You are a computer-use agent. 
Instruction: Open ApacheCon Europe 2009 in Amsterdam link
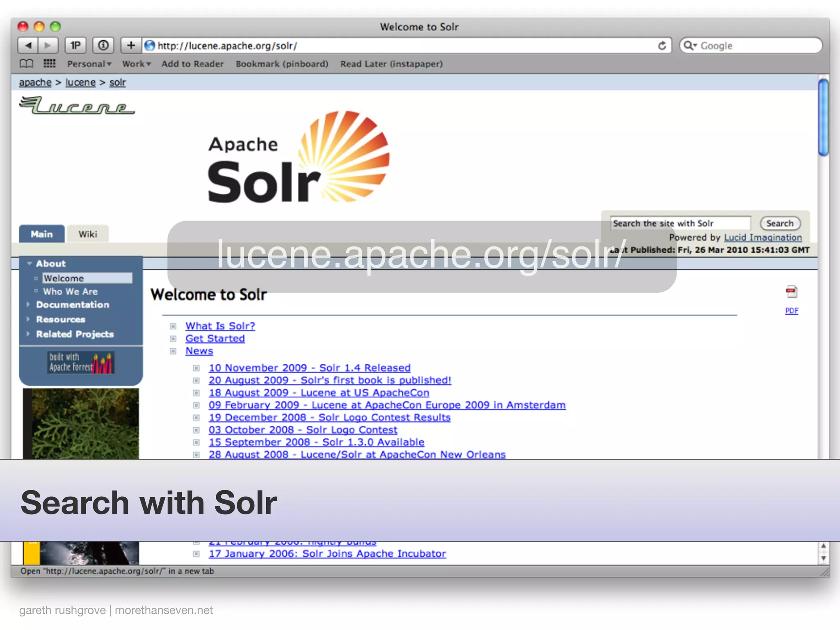pyautogui.click(x=387, y=405)
